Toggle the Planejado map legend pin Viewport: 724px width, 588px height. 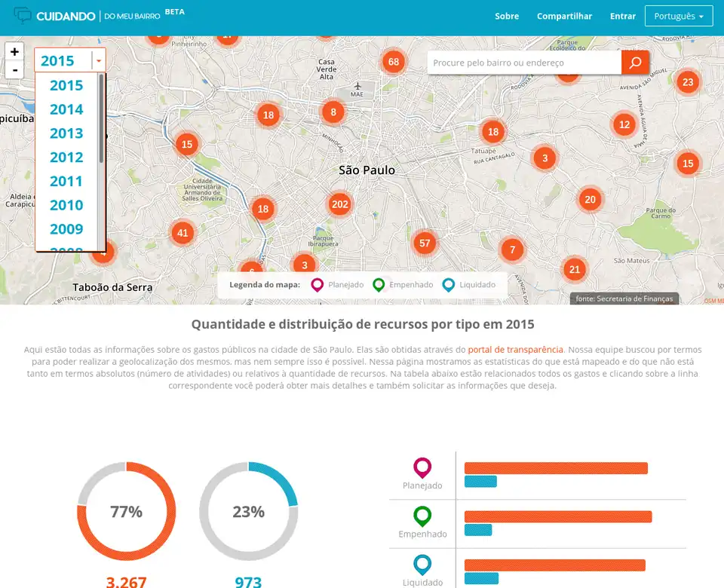coord(317,284)
